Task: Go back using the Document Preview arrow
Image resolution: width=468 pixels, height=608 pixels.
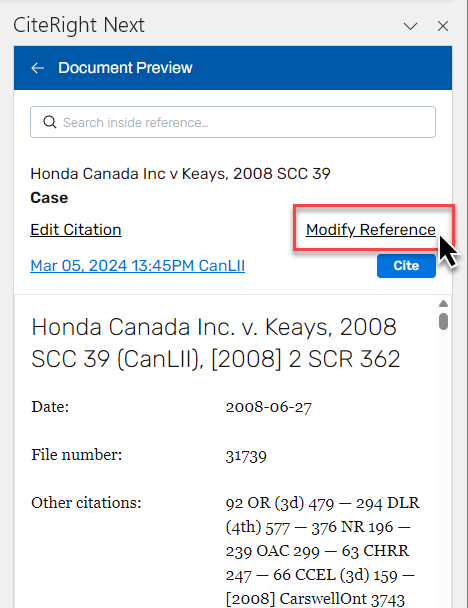Action: (x=38, y=68)
